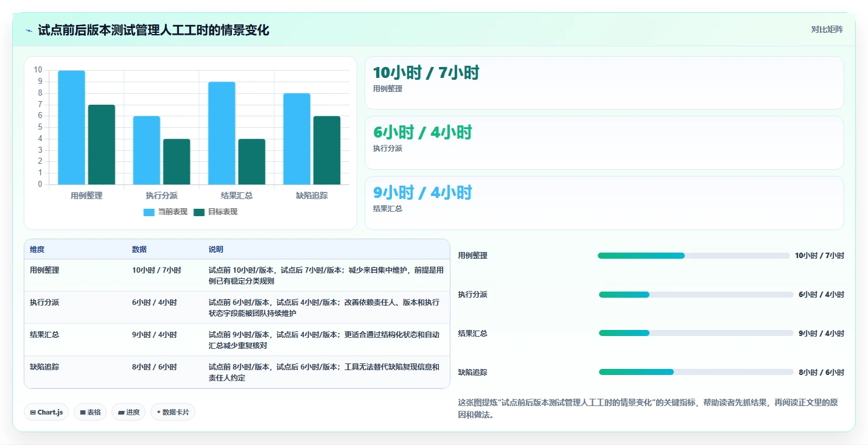
Task: Toggle the 目标表现 legend swatch
Action: [x=199, y=212]
